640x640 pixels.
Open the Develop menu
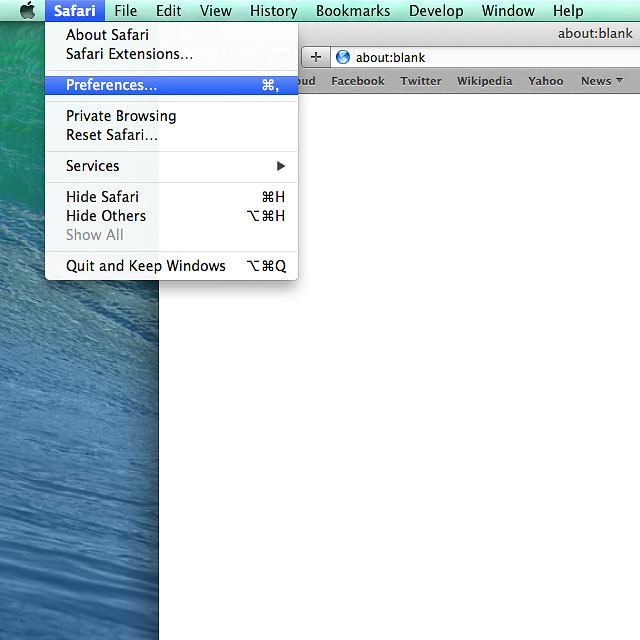tap(436, 11)
